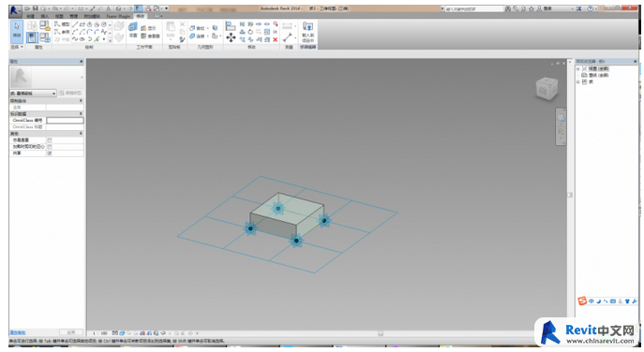
Task: Open the View ribbon tab
Action: point(60,16)
